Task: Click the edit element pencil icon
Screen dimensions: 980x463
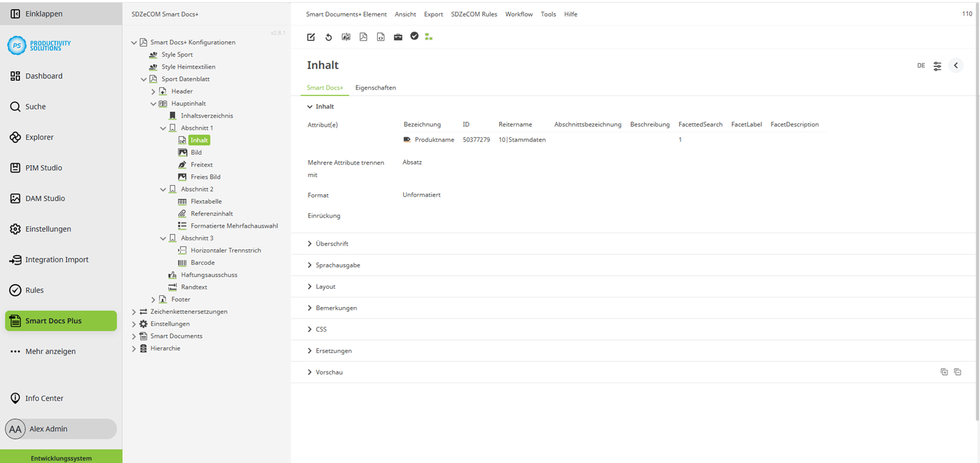Action: [311, 37]
